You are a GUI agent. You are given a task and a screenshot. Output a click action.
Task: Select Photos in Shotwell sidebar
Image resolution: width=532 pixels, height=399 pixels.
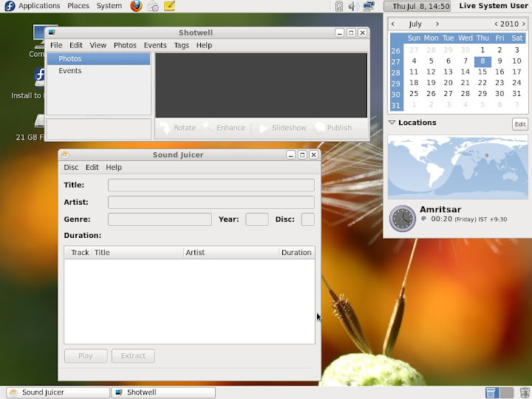click(98, 58)
